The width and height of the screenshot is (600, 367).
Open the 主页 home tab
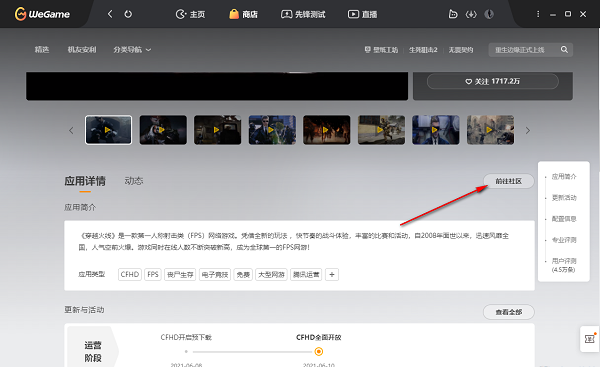[190, 15]
